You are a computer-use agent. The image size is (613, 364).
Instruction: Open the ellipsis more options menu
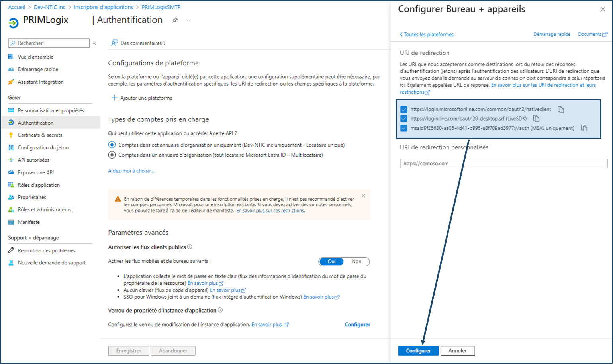(x=187, y=20)
